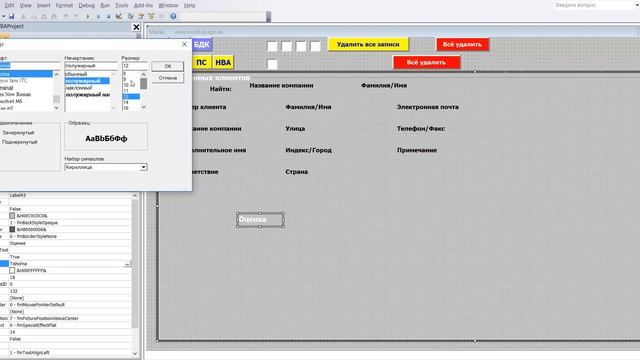Click the Find binoculars icon in the toolbar
640x360 pixels.
point(54,16)
